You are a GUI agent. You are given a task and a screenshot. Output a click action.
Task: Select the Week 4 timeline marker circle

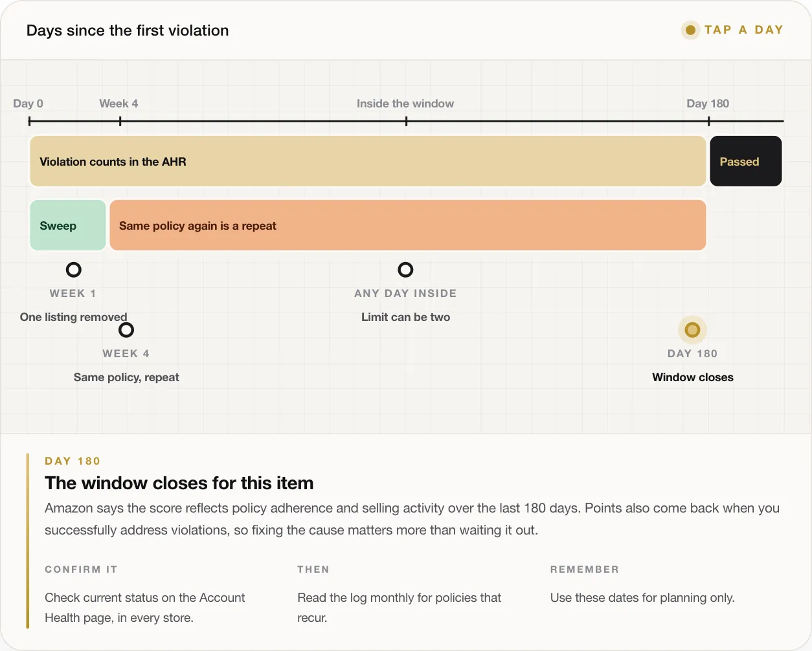pos(126,330)
